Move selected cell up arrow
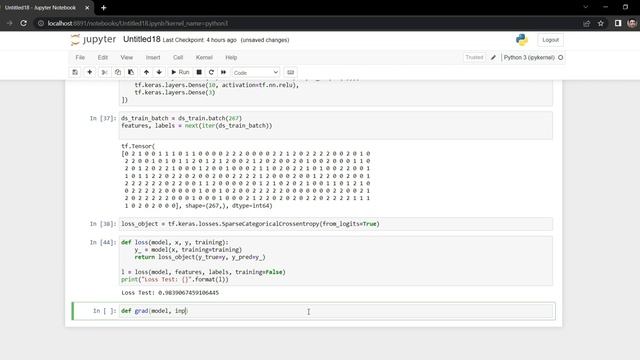This screenshot has height=360, width=640. coord(146,72)
